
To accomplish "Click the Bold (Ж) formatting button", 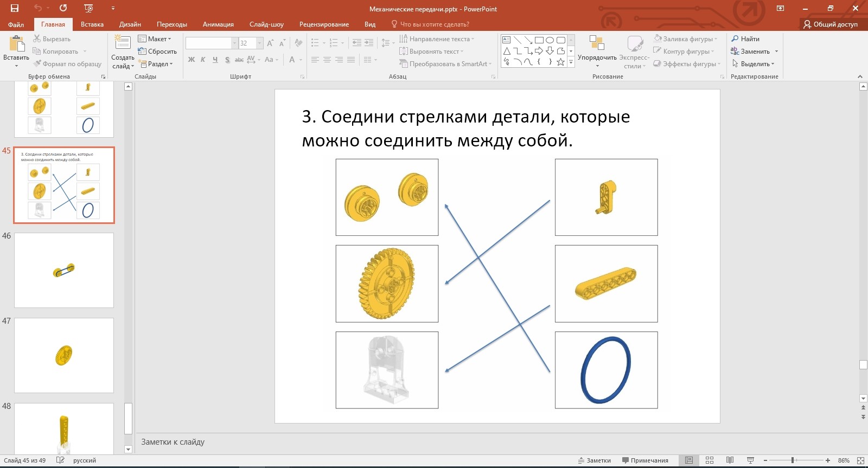I will tap(192, 60).
